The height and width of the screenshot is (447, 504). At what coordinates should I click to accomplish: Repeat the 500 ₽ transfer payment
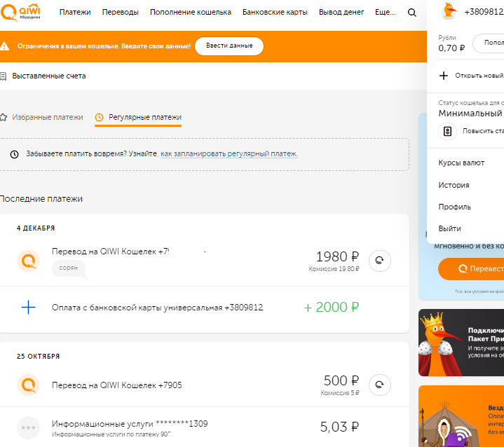380,385
